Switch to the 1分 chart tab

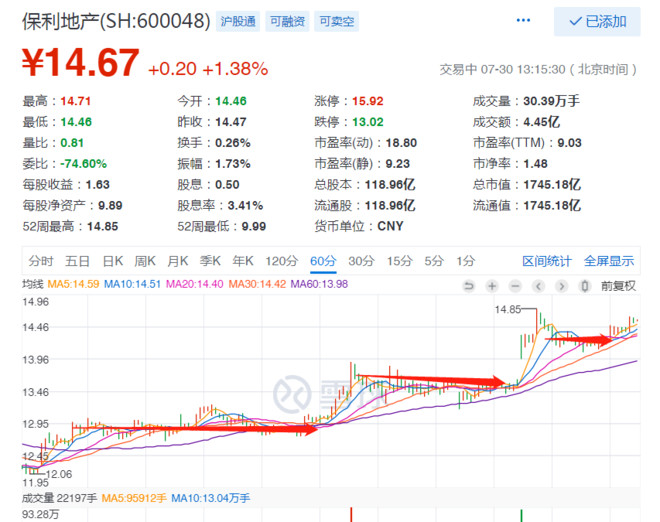(466, 261)
